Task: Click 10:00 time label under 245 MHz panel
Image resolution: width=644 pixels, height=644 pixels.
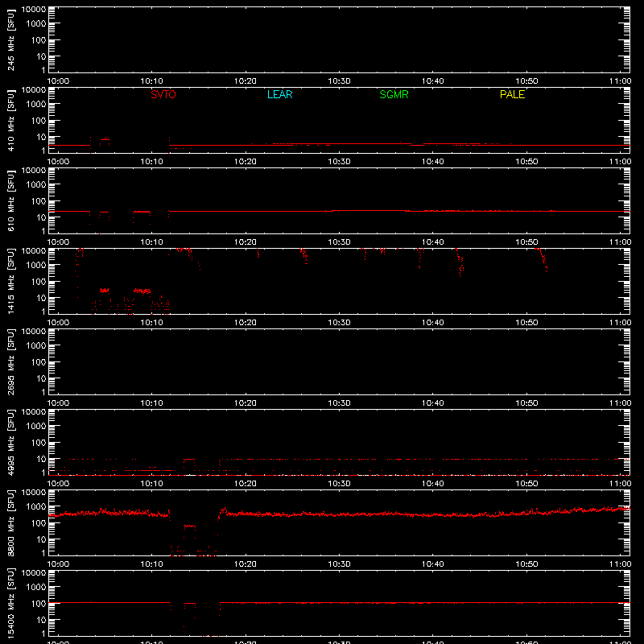Action: (x=58, y=81)
